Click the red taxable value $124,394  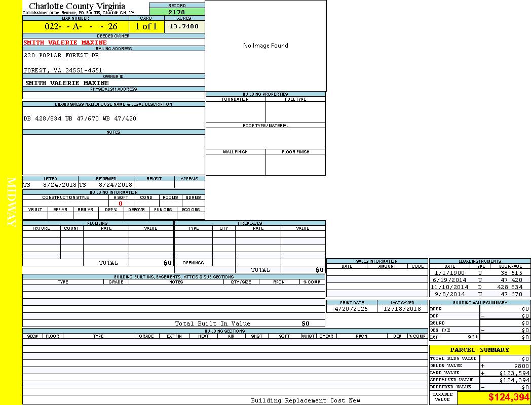coord(509,397)
